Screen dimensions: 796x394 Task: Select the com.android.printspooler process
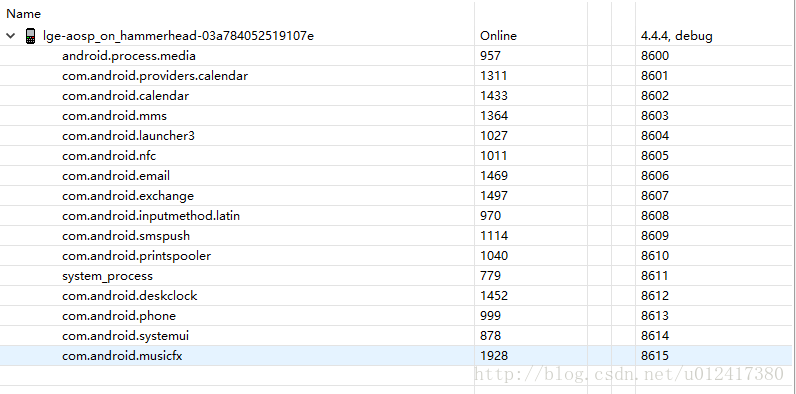pyautogui.click(x=137, y=256)
